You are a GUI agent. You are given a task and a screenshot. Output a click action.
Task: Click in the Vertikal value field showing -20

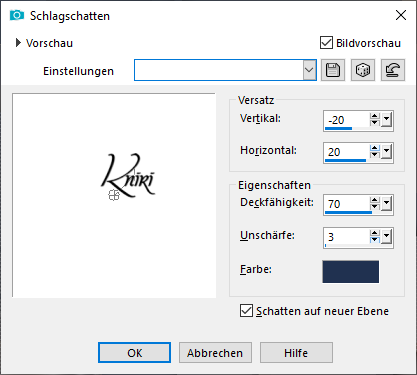[347, 119]
